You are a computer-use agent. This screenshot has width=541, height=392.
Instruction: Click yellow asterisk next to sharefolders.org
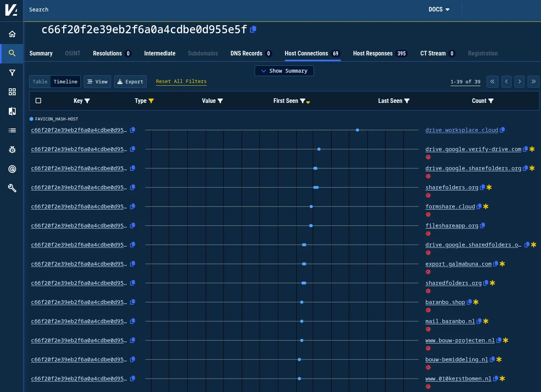[489, 187]
